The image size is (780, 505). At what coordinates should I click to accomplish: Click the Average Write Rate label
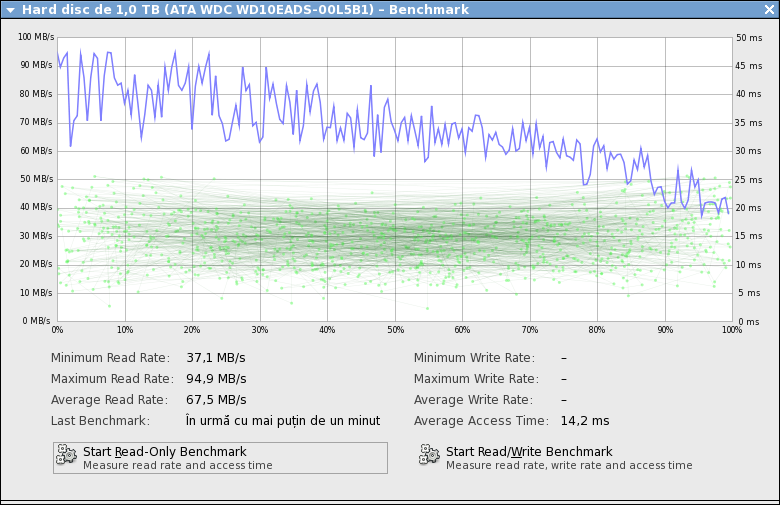tap(473, 400)
